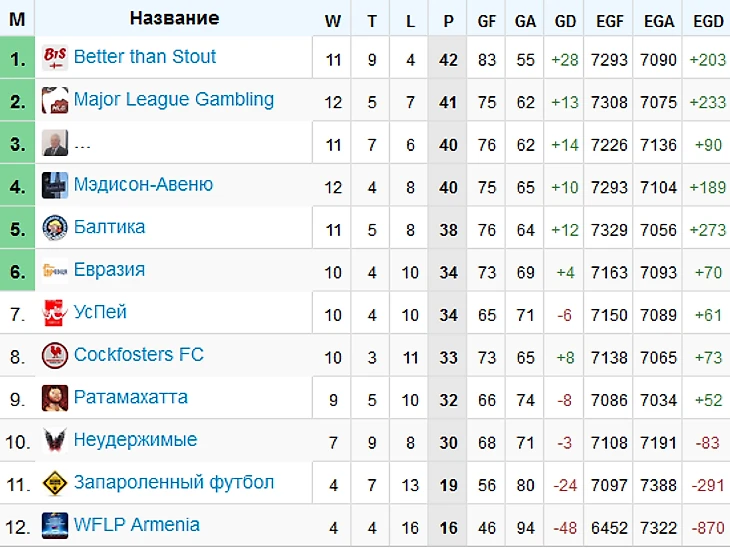Sort table by the P points column header
This screenshot has width=730, height=548.
(x=448, y=21)
